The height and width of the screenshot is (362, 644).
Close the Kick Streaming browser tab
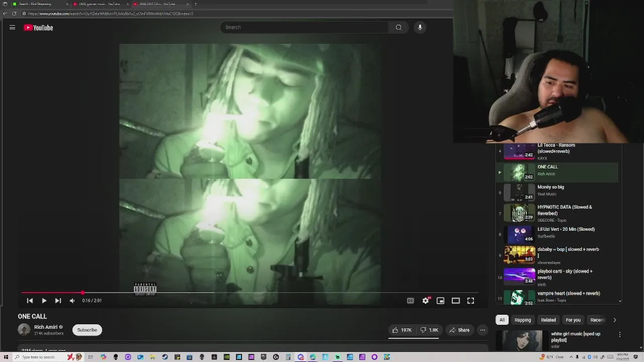[x=67, y=4]
